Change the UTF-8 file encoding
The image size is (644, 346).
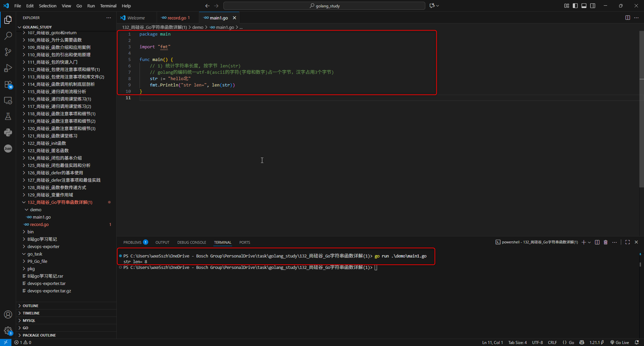(537, 342)
